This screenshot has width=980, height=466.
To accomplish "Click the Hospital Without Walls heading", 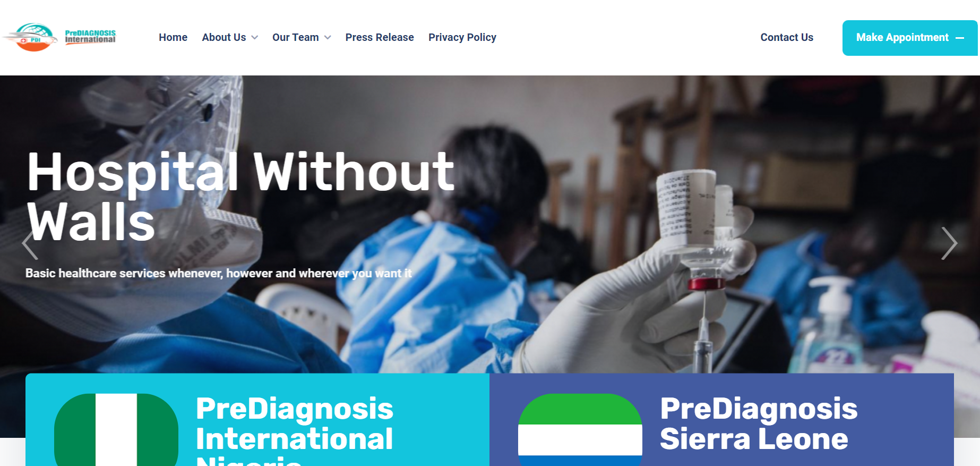I will 240,196.
